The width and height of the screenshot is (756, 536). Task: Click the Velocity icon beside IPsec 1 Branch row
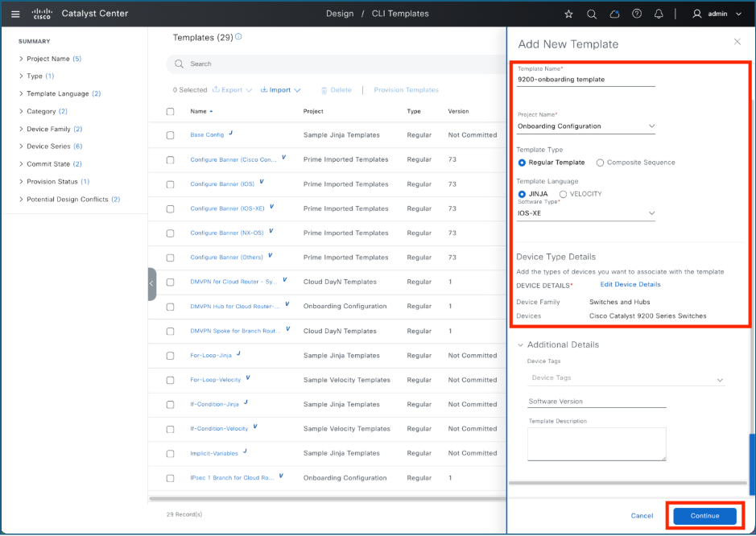281,476
